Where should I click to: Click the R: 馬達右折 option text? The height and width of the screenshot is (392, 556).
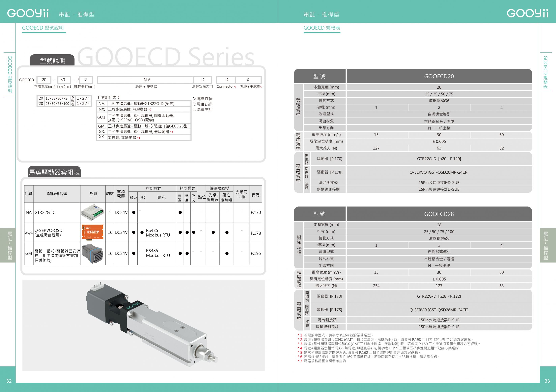pos(202,104)
